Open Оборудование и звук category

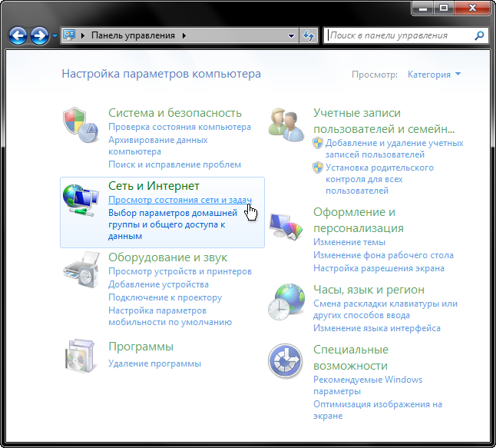167,257
